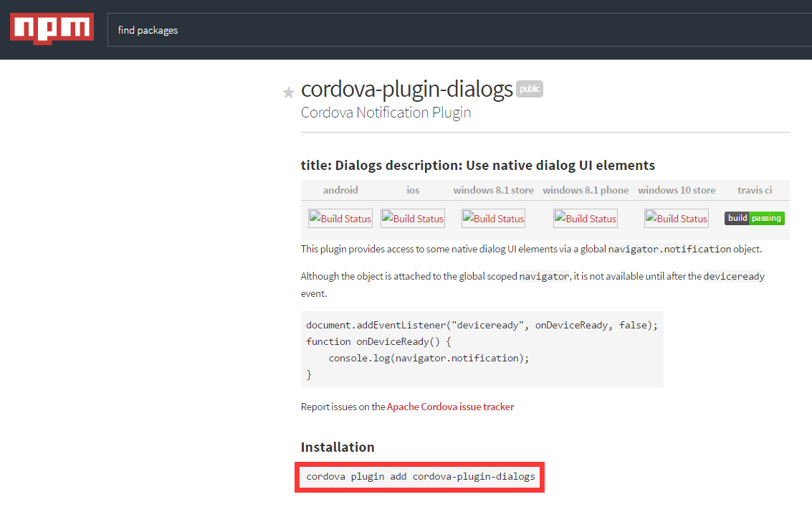Click the travis ci column header

(755, 190)
